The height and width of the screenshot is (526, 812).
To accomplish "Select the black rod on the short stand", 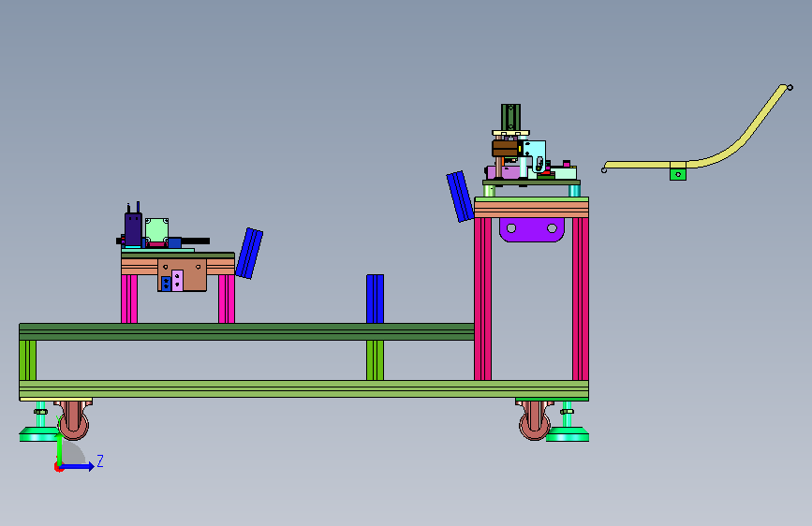I will (x=195, y=241).
